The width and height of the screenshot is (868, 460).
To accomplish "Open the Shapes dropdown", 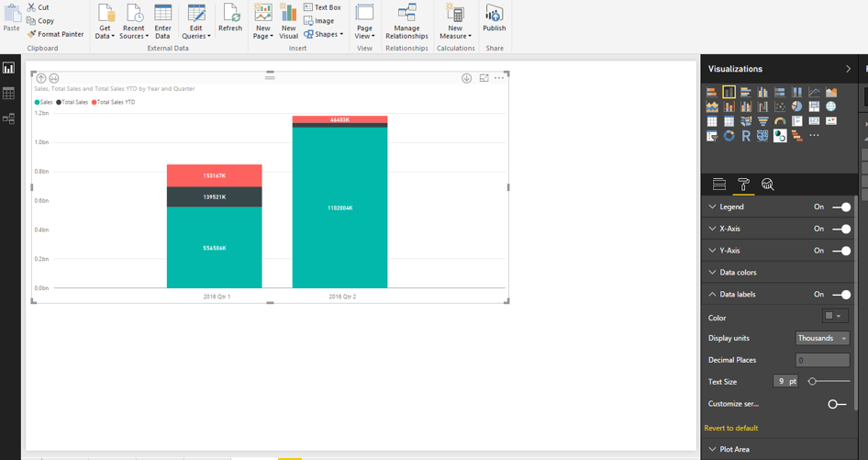I will click(x=323, y=34).
